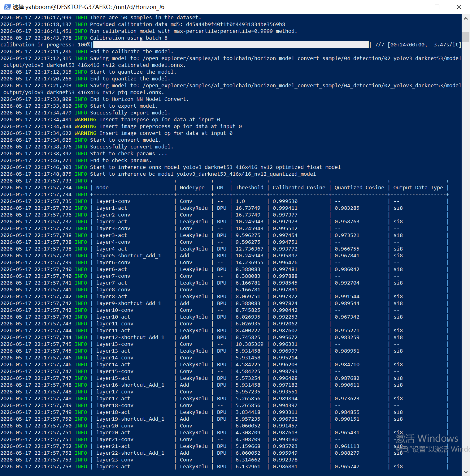Click the 'Start to check params ...' line
Screen dimensions: 470x476
pyautogui.click(x=84, y=153)
